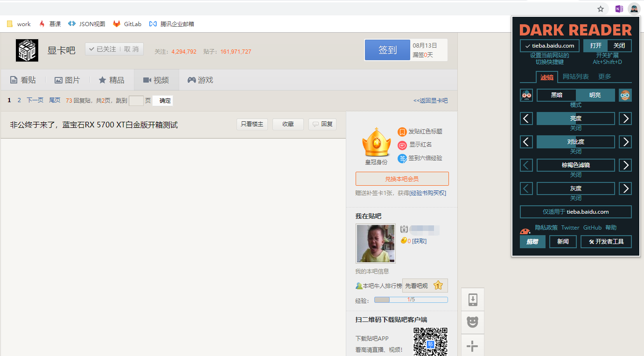
Task: Select the dark mode watcher icon
Action: pos(526,95)
